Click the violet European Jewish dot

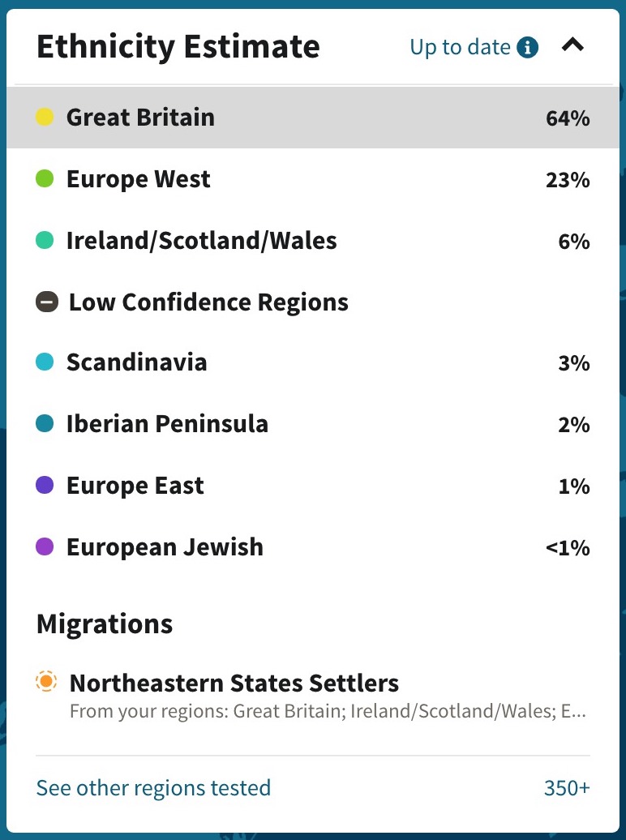[45, 547]
